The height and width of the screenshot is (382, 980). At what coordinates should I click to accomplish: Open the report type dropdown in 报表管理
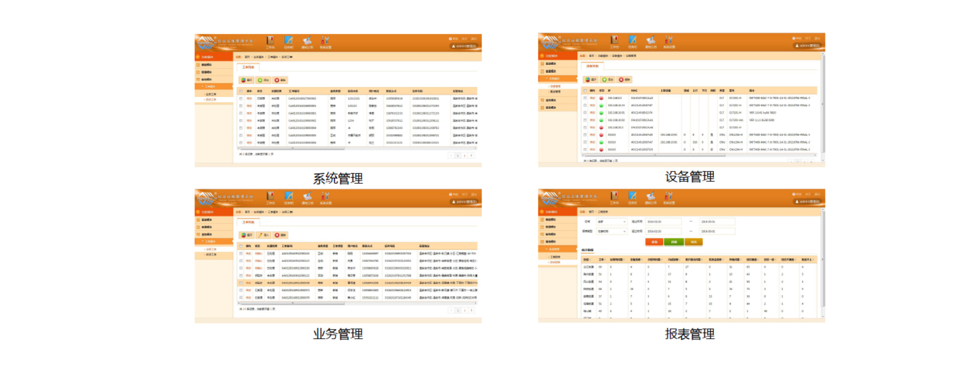tap(611, 231)
